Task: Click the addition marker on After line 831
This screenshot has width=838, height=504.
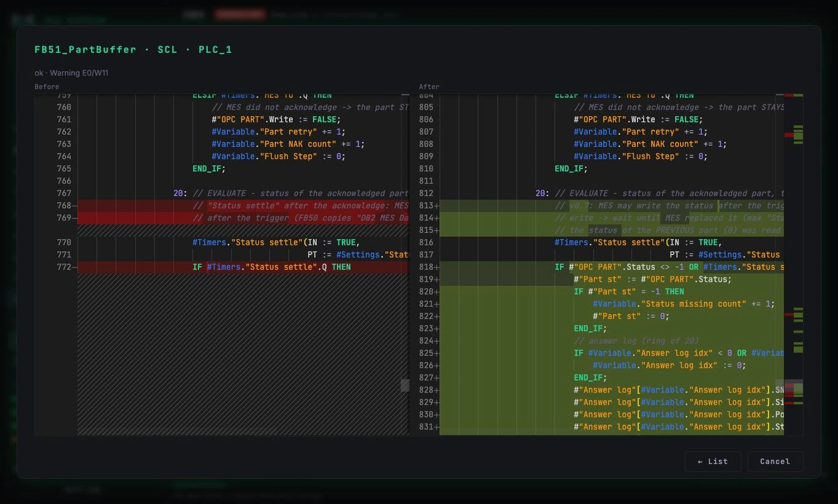Action: [437, 427]
